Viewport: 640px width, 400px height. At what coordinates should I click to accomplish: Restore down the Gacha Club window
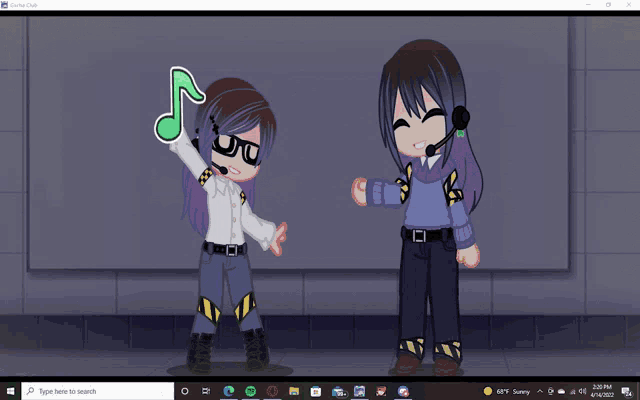click(608, 4)
